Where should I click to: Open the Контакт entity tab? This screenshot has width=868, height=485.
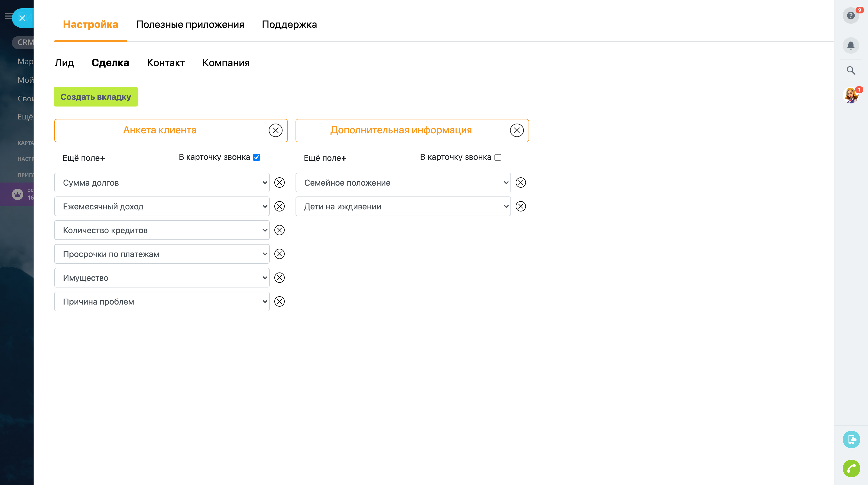click(165, 62)
